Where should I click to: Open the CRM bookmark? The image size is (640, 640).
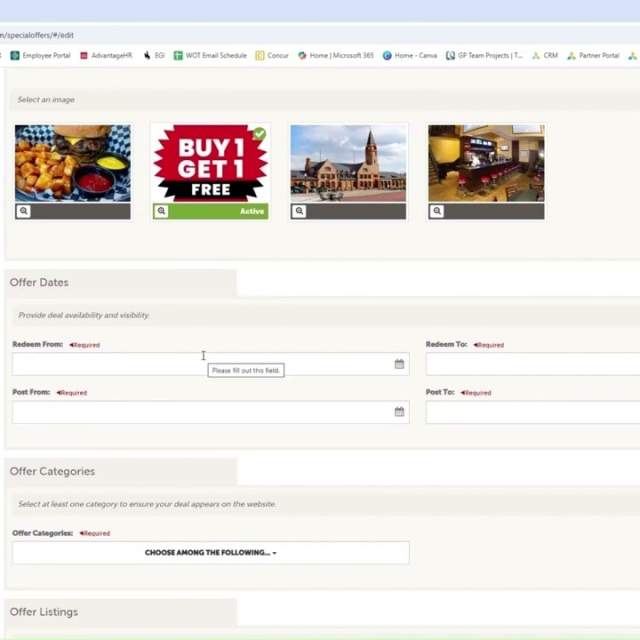(x=545, y=56)
